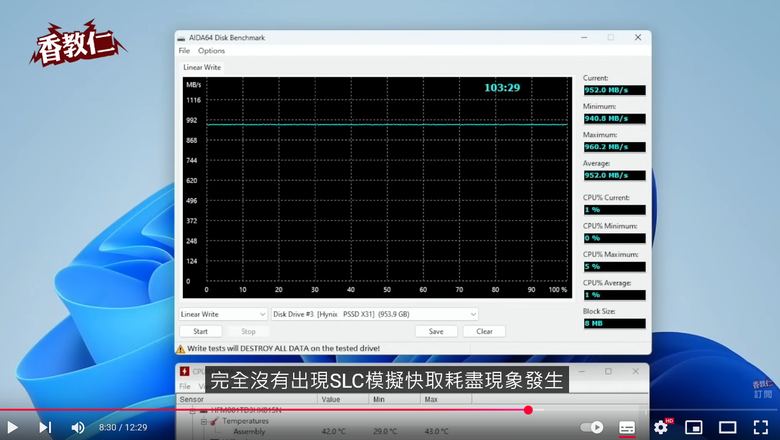The image size is (780, 440).
Task: Select the Linear Write tab
Action: (202, 67)
